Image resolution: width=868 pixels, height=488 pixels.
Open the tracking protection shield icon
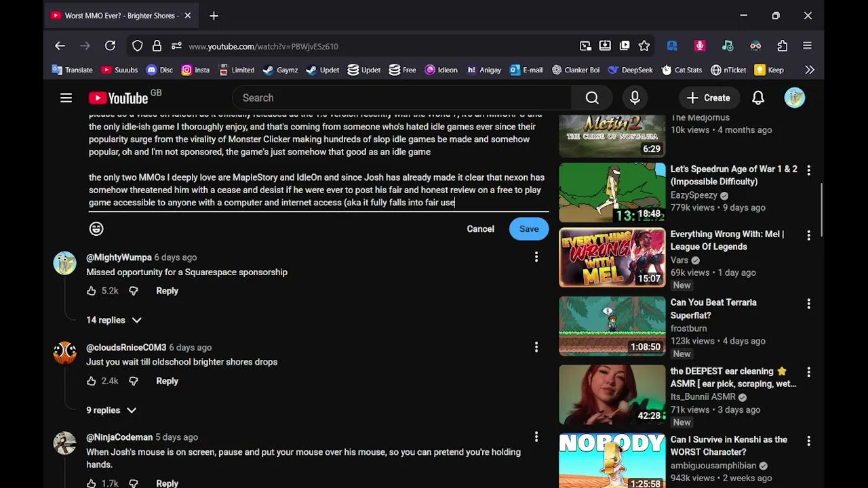click(138, 46)
